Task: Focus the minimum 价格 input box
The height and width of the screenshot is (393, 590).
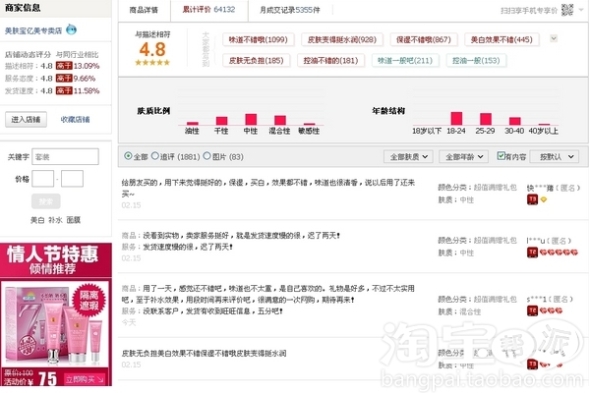Action: click(43, 179)
